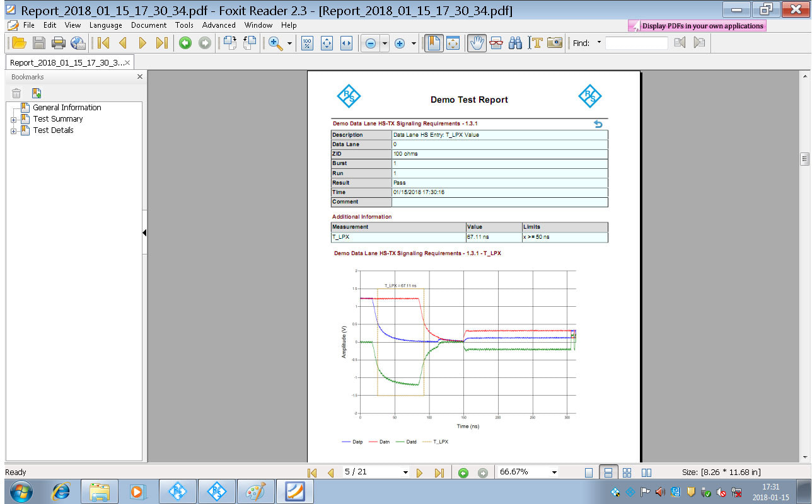Open the binoculars search tool
This screenshot has width=812, height=504.
coord(515,43)
